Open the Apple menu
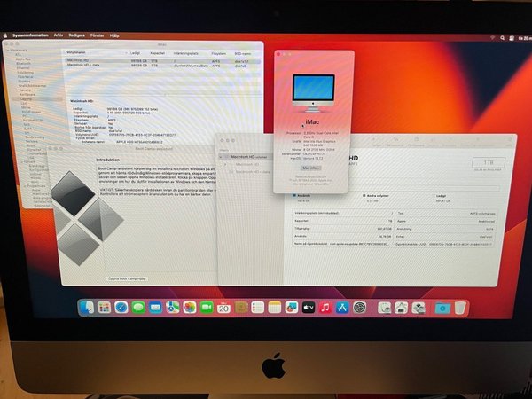The image size is (532, 399). pos(5,35)
